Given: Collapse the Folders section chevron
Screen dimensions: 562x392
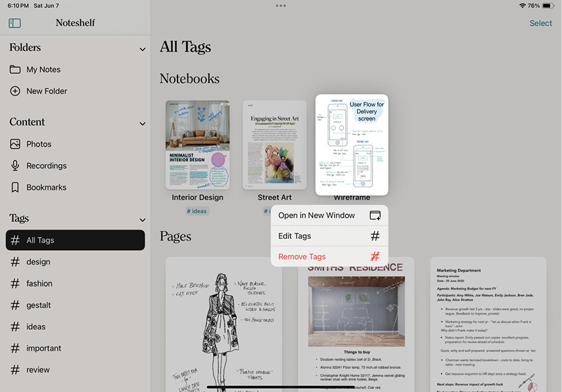Looking at the screenshot, I should 142,49.
